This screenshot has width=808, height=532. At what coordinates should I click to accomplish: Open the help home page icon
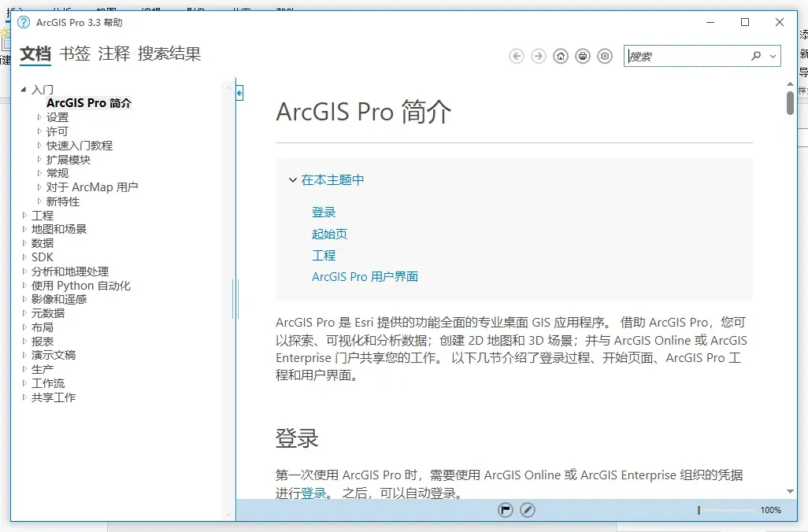(x=561, y=56)
